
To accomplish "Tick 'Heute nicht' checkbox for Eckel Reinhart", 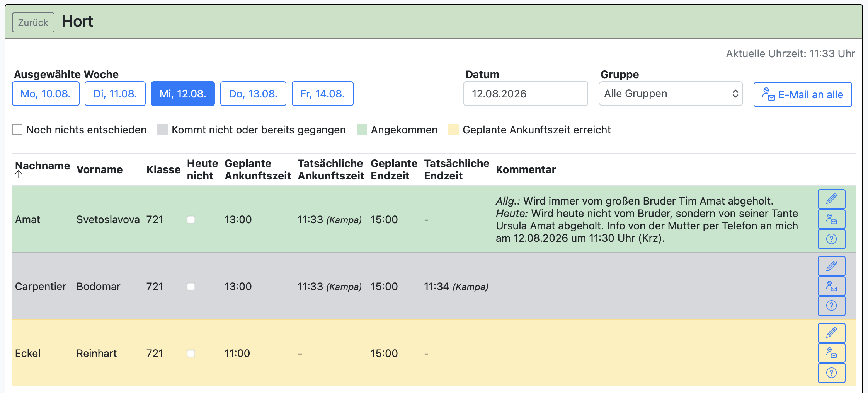I will coord(191,354).
